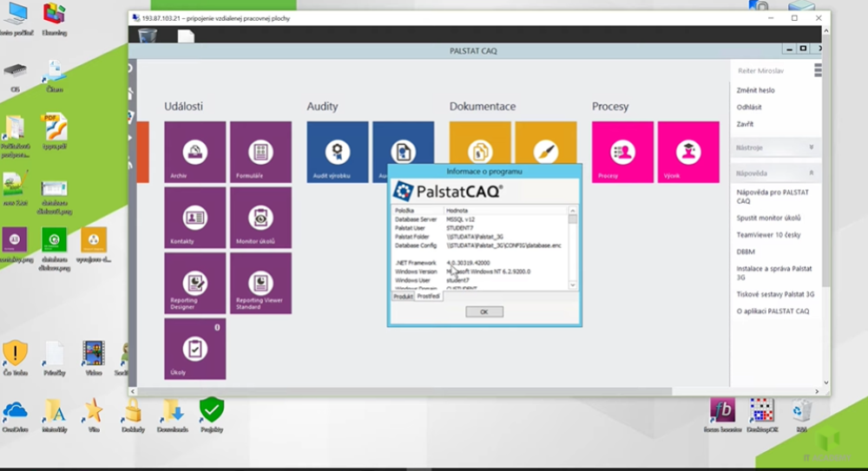Screen dimensions: 868x471
Task: Switch to the Produkt tab
Action: pyautogui.click(x=403, y=297)
